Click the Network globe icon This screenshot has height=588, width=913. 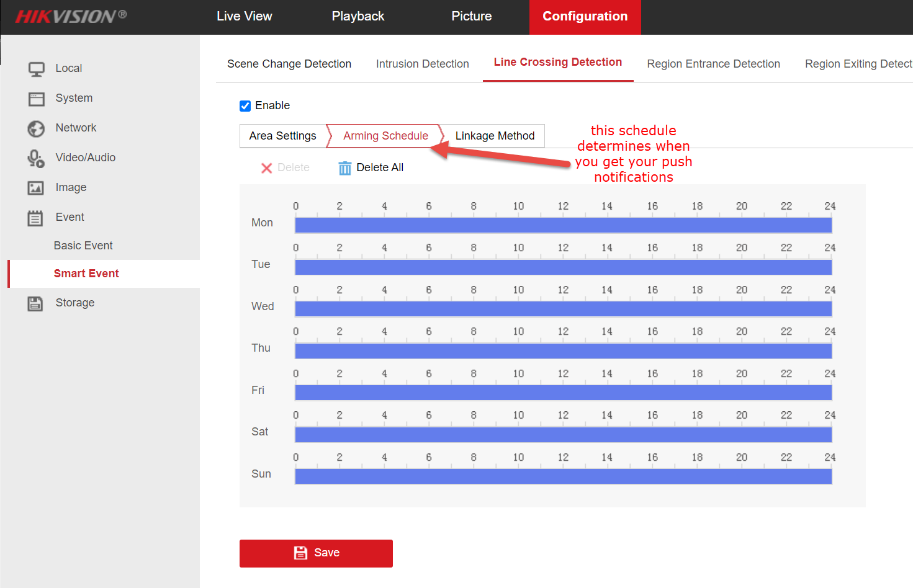tap(36, 128)
